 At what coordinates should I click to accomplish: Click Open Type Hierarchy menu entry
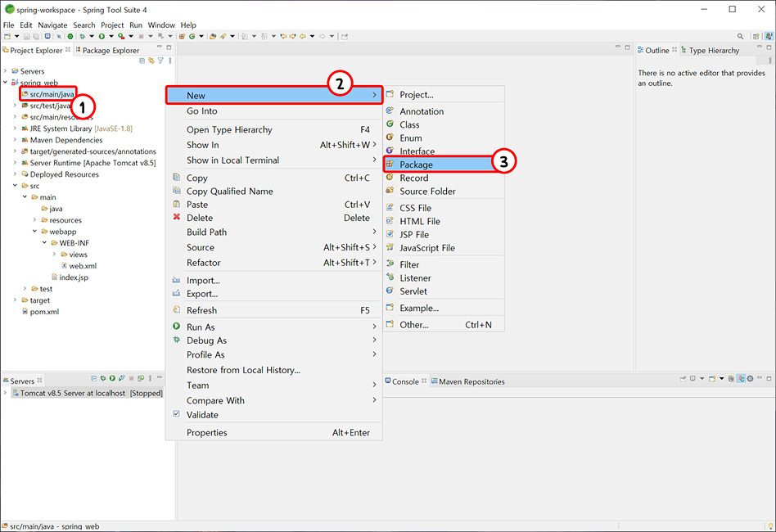[273, 129]
